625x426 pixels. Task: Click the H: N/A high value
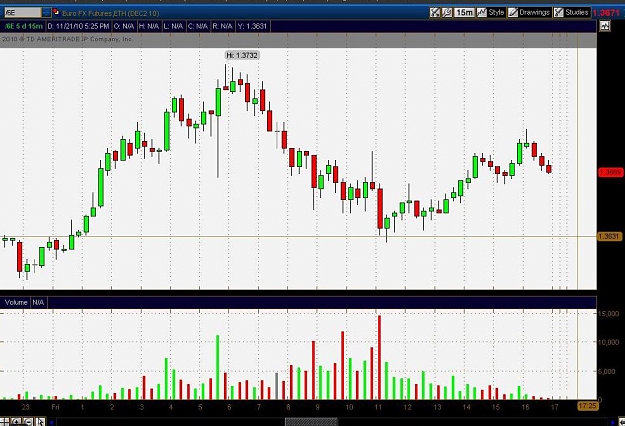149,26
